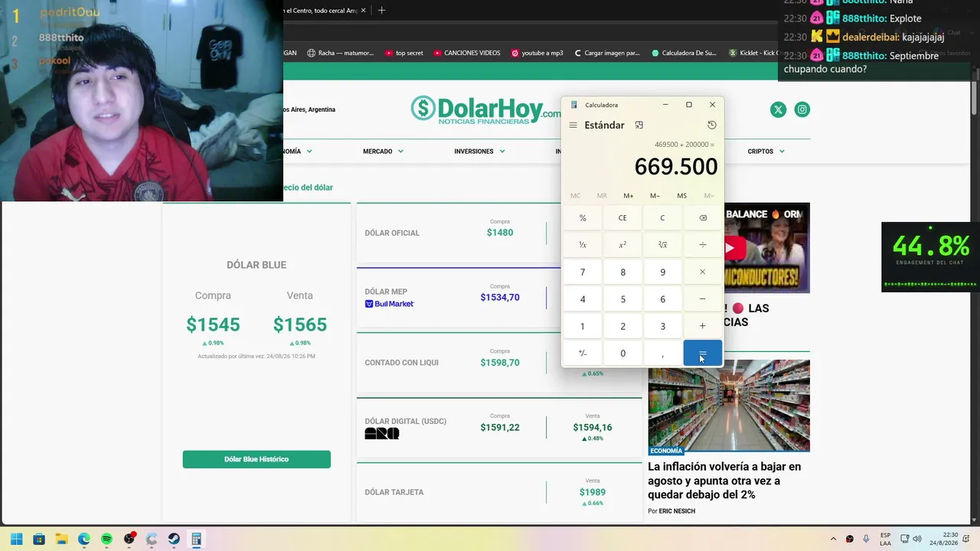
Task: Click the Dólar Oficial row label
Action: (392, 233)
